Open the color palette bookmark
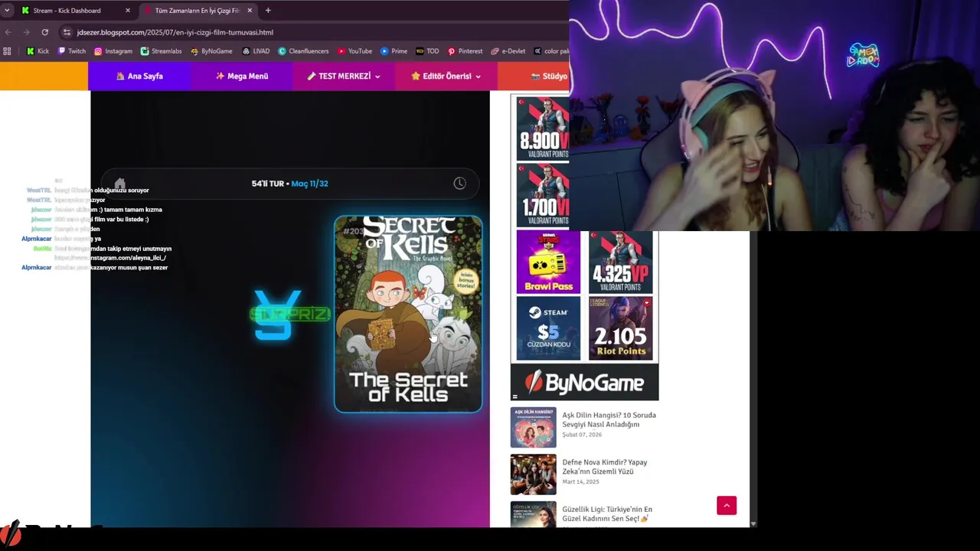The width and height of the screenshot is (980, 551). point(551,51)
